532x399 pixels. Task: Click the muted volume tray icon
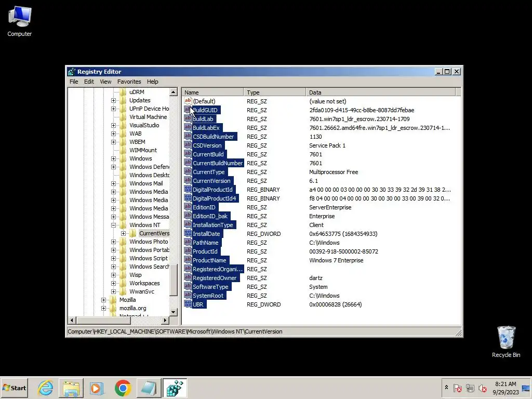[482, 388]
